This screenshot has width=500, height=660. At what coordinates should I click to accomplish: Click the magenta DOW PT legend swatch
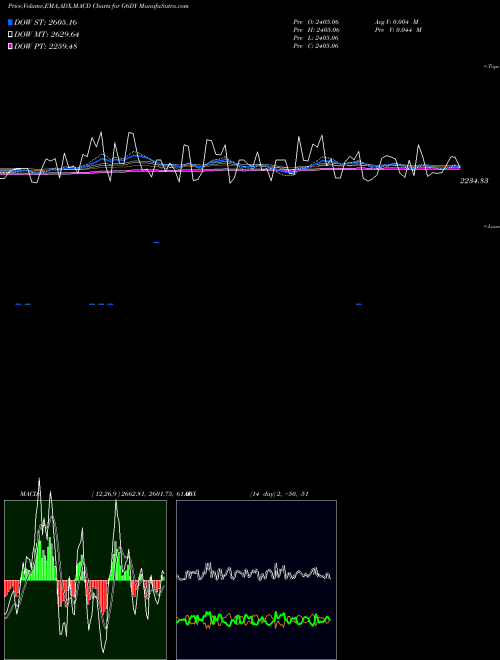(x=10, y=47)
